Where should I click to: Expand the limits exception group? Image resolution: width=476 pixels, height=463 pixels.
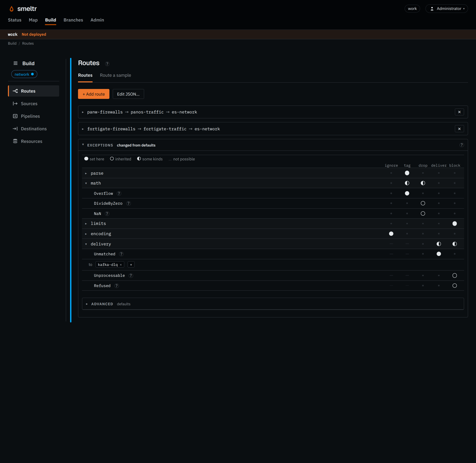click(x=86, y=224)
